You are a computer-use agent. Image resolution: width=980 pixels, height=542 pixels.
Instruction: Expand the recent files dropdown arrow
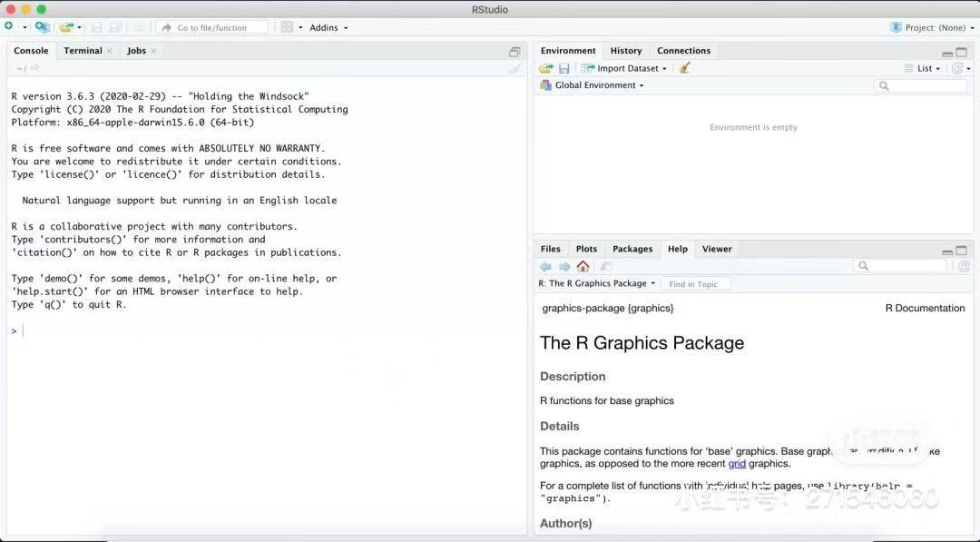click(79, 27)
